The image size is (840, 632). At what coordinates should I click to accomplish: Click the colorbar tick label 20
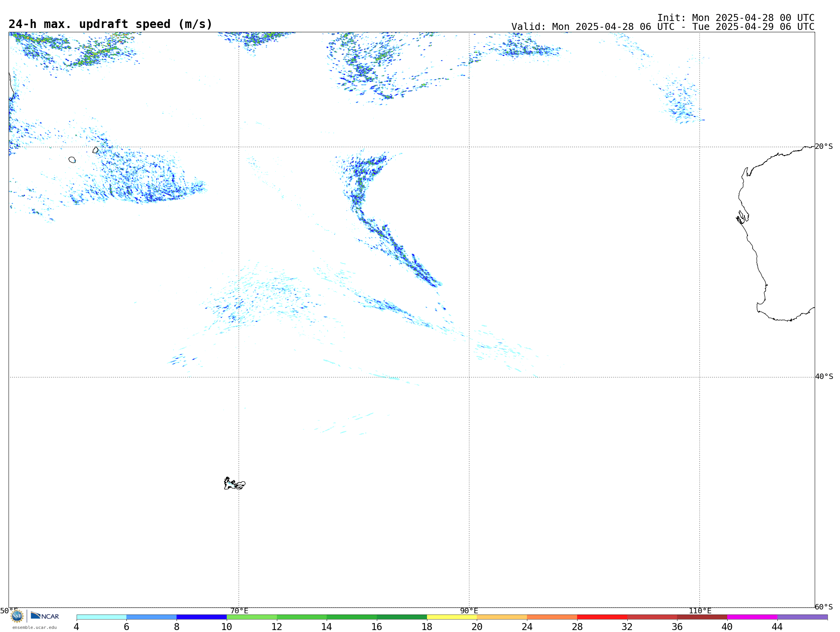click(477, 627)
